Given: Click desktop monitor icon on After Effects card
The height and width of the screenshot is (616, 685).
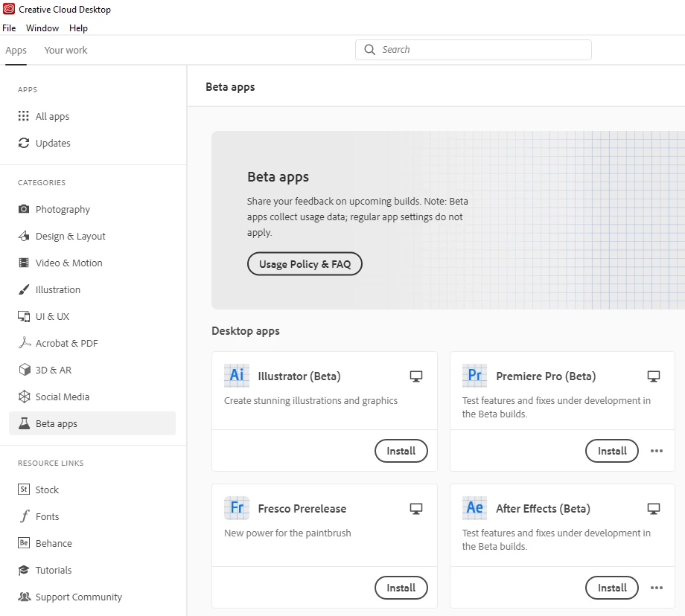Looking at the screenshot, I should [654, 509].
